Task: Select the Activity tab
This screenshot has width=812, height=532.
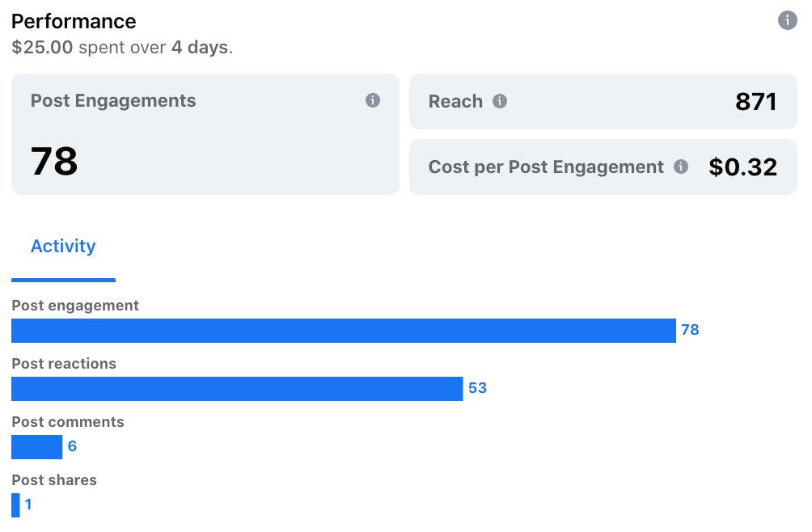Action: point(63,247)
